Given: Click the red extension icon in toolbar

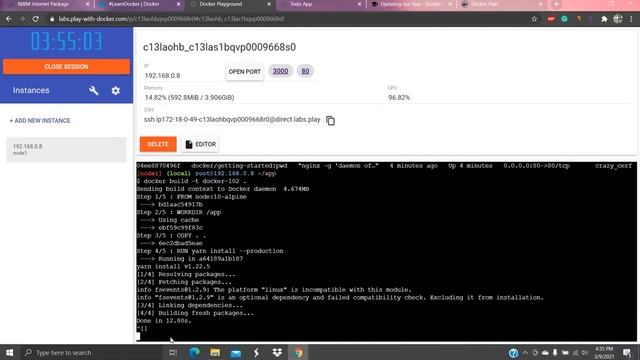Looking at the screenshot, I should tap(551, 19).
